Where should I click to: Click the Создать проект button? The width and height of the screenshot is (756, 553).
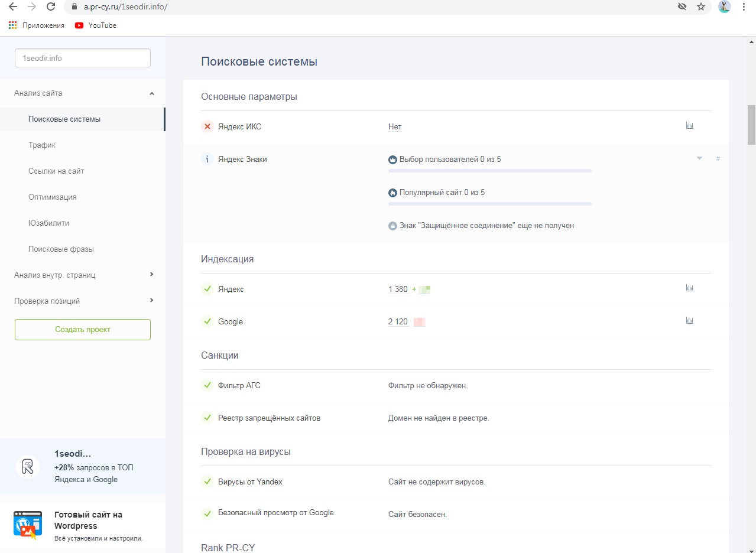point(83,330)
